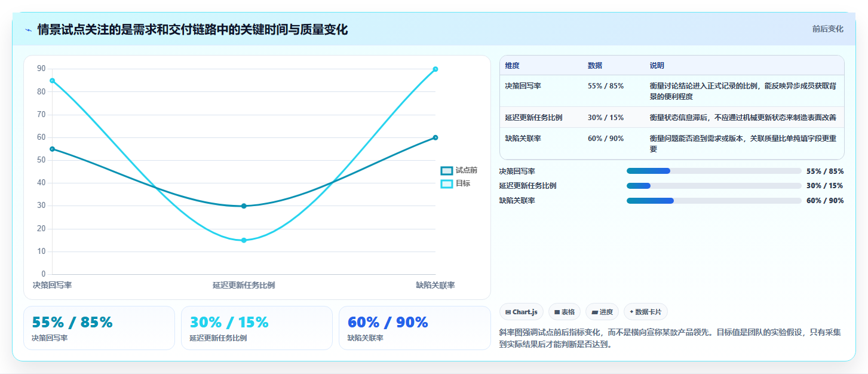Toggle the 目标 legend entry

(x=455, y=183)
